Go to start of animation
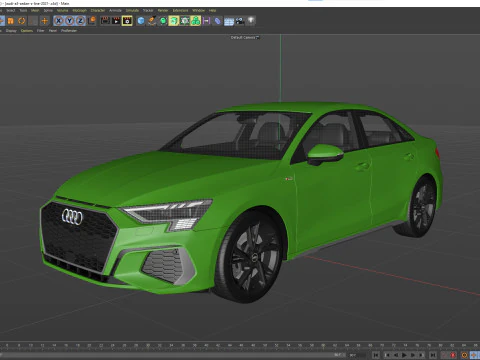The image size is (480, 360). click(375, 355)
